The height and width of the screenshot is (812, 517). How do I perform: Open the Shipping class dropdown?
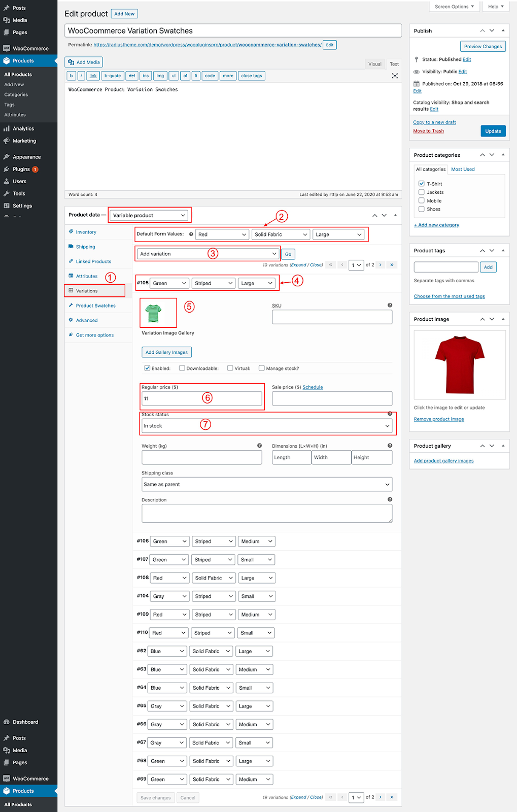click(267, 485)
